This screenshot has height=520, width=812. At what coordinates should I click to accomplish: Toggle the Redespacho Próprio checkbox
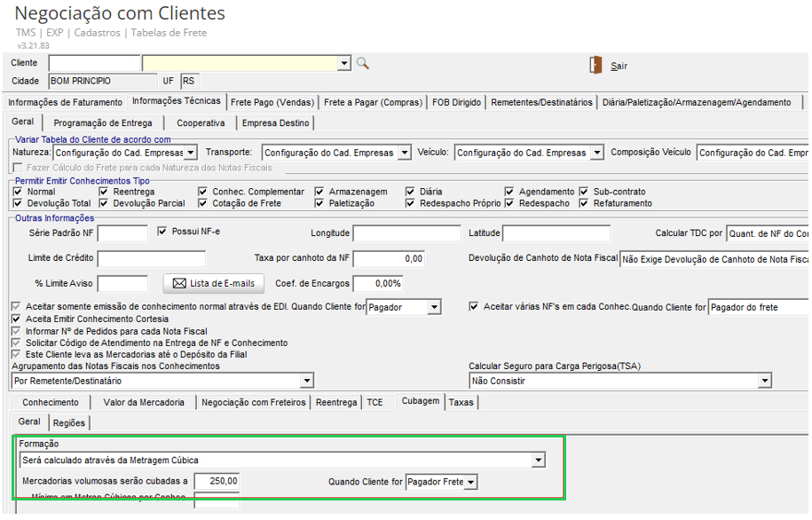point(410,203)
